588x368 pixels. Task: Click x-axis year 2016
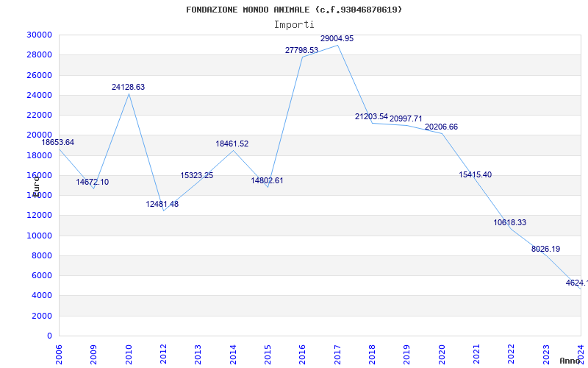point(303,354)
